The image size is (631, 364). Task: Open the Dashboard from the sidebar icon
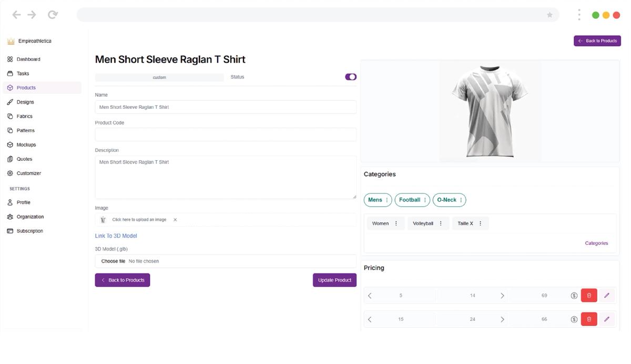click(10, 59)
